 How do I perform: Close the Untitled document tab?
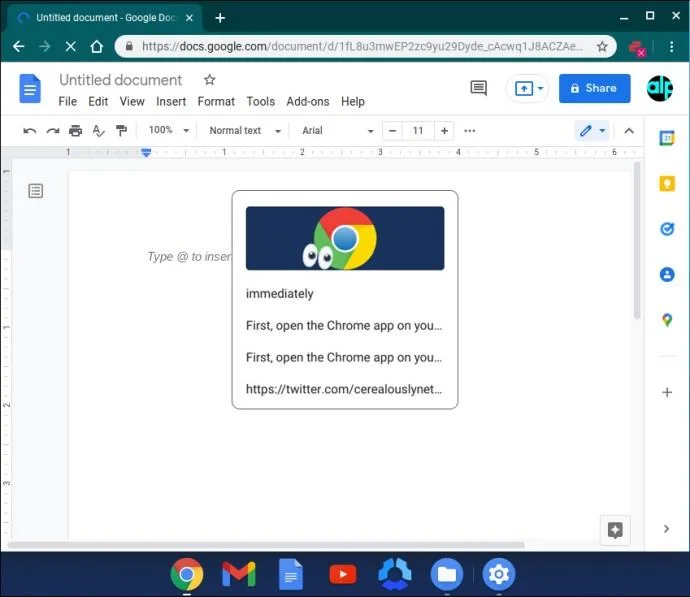(189, 18)
